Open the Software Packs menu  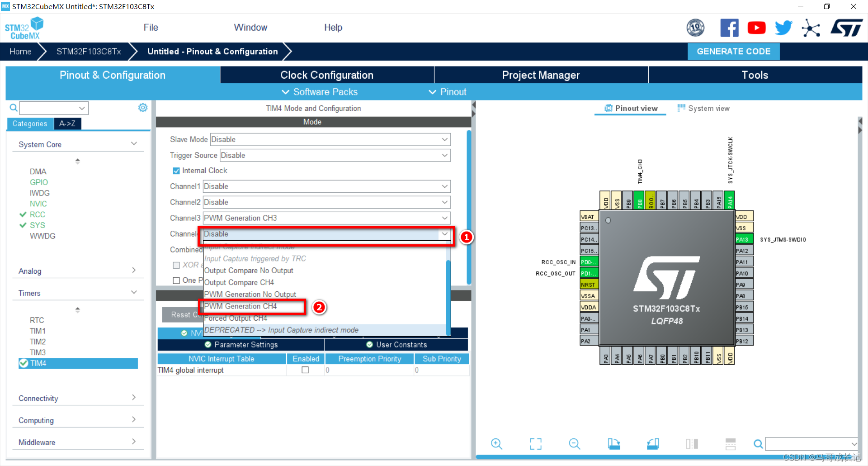click(320, 92)
